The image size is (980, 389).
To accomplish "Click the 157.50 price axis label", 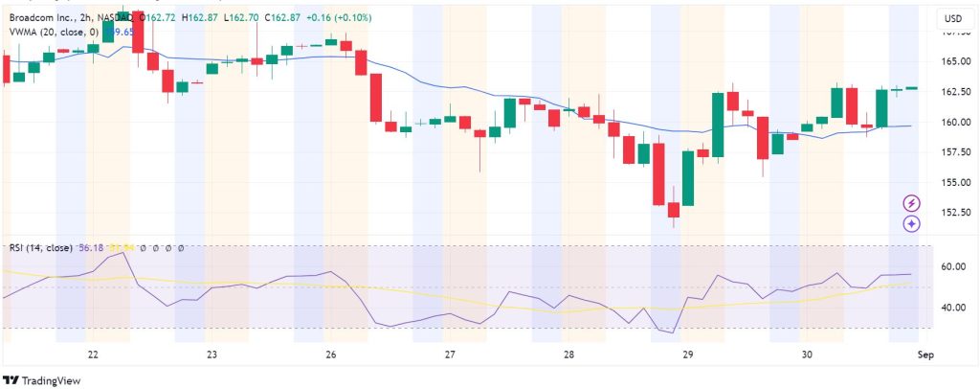I will pos(957,152).
